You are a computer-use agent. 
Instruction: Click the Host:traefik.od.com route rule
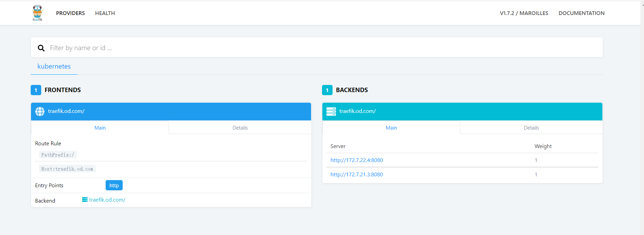coord(67,169)
